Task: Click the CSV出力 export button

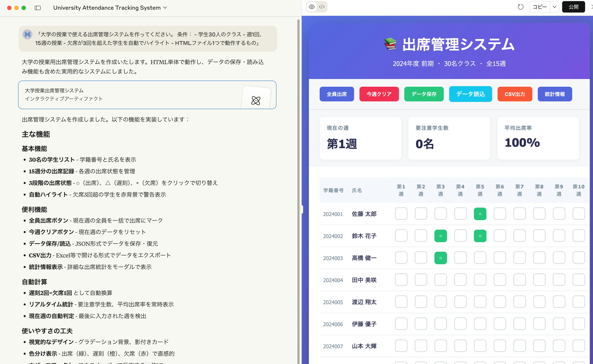Action: click(x=515, y=94)
